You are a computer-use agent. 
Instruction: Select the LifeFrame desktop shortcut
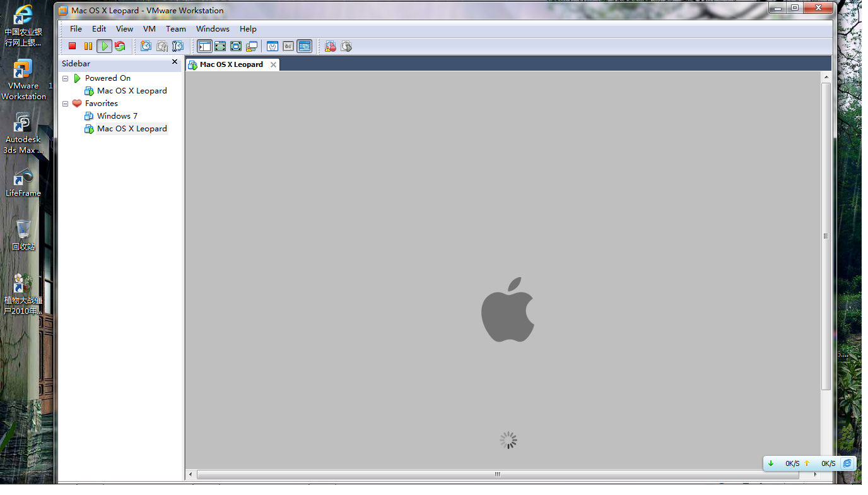[23, 183]
